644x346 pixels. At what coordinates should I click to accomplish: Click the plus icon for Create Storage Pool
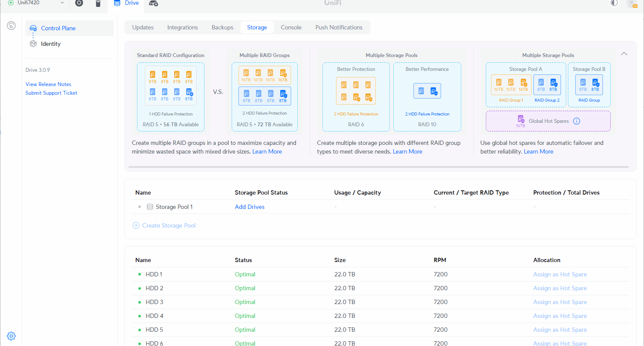click(x=136, y=225)
